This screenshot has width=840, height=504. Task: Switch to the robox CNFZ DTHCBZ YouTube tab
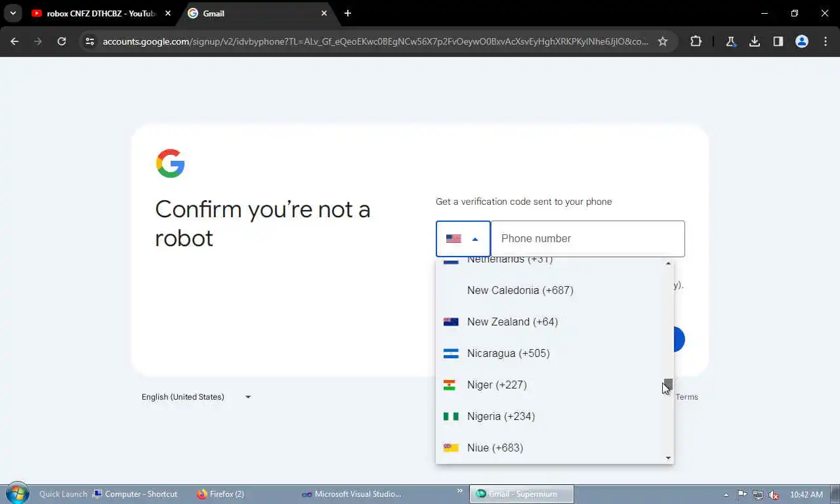click(x=102, y=13)
